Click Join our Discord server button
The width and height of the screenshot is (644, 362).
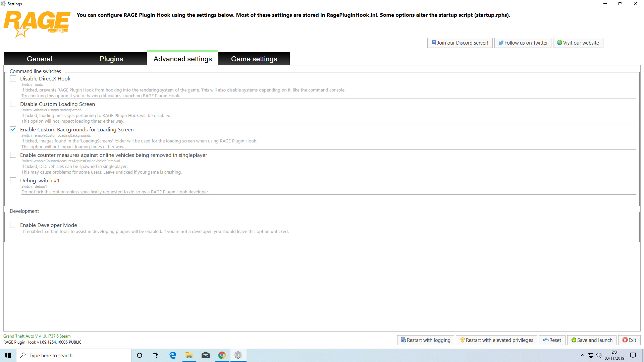click(460, 43)
